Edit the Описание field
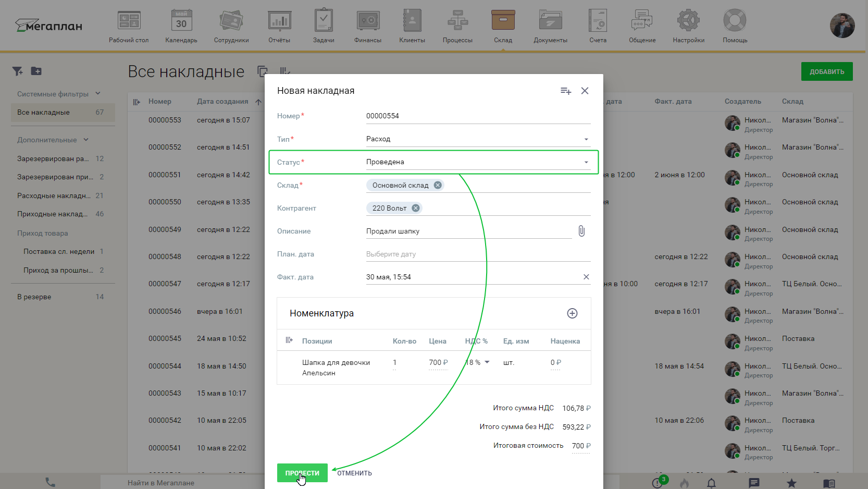This screenshot has height=489, width=868. [469, 231]
